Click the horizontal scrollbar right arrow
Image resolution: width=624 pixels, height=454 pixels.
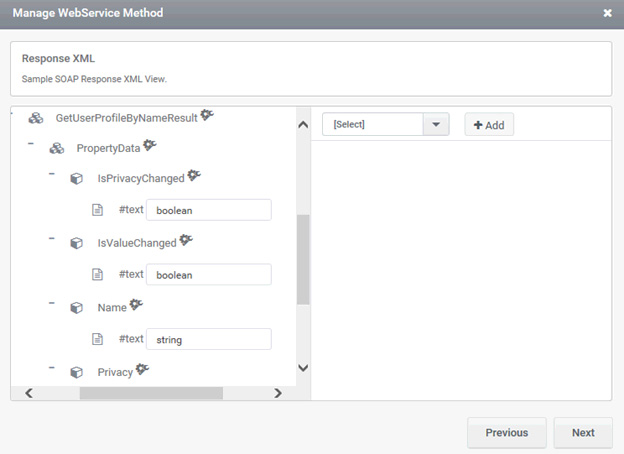coord(278,393)
